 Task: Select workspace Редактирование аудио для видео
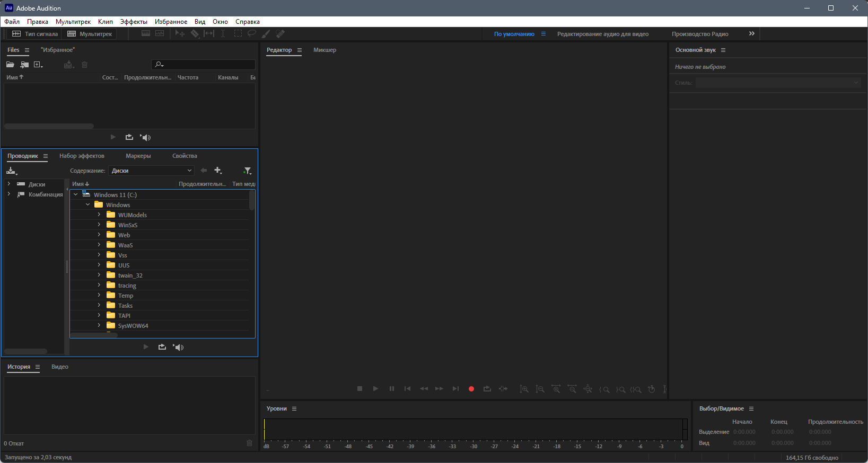(603, 34)
